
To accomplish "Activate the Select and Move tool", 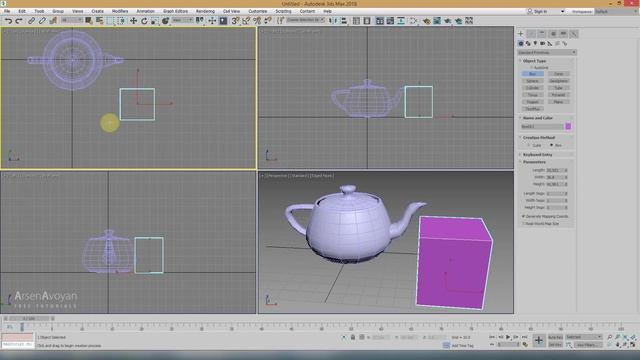I will (x=133, y=20).
